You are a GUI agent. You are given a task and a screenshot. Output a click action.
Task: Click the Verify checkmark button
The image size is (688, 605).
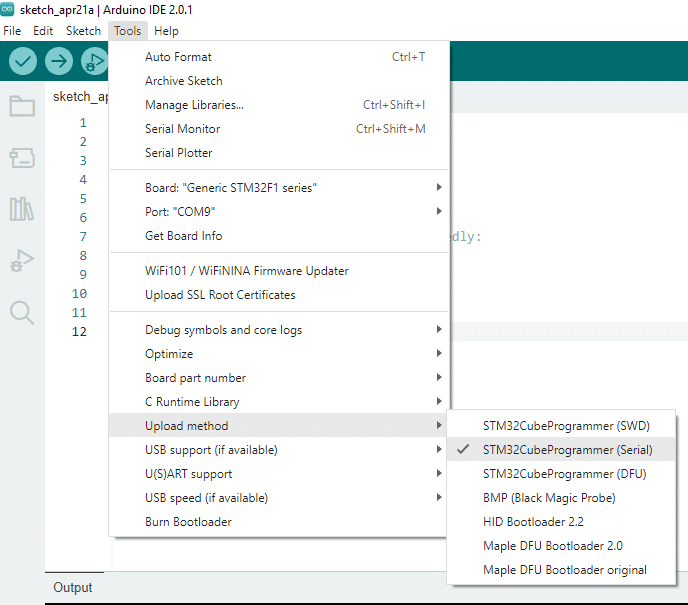click(23, 61)
